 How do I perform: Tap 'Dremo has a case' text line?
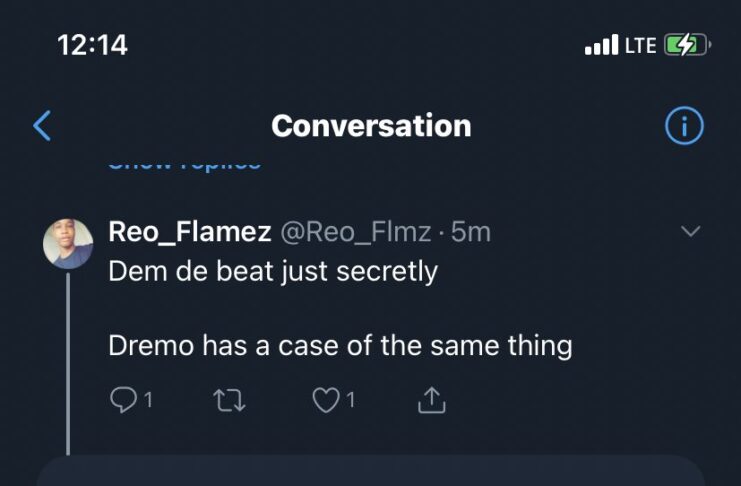point(340,346)
